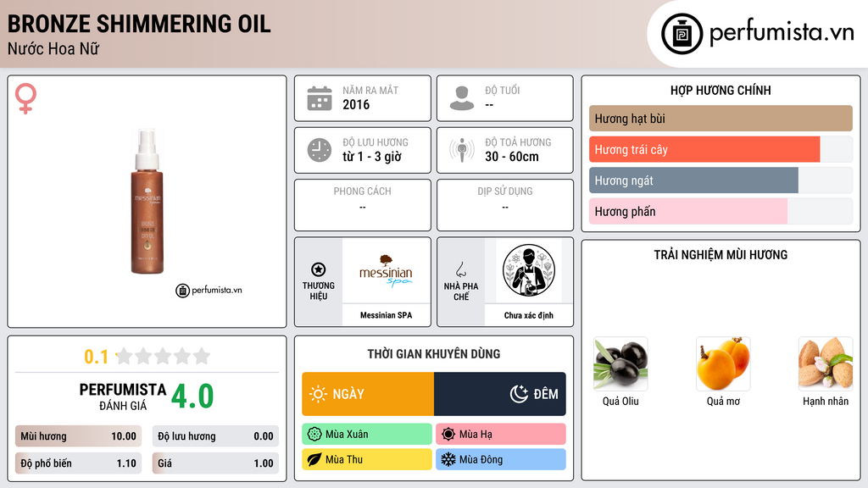The width and height of the screenshot is (868, 488).
Task: Click the calendar icon beside Năm ra mắt
Action: pyautogui.click(x=320, y=98)
